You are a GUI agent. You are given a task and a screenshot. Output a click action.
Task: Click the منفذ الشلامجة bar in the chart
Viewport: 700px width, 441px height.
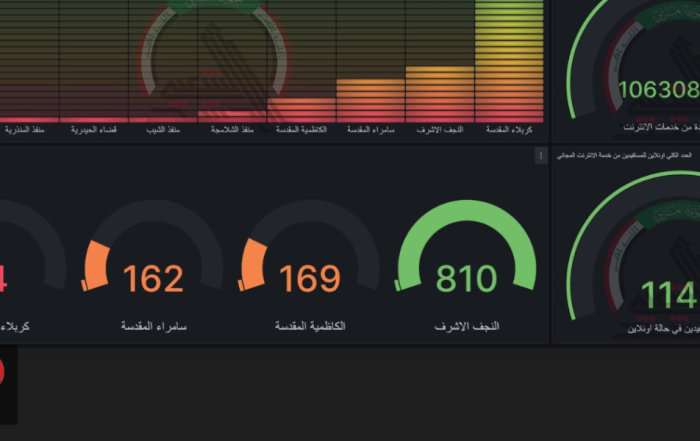[x=232, y=116]
